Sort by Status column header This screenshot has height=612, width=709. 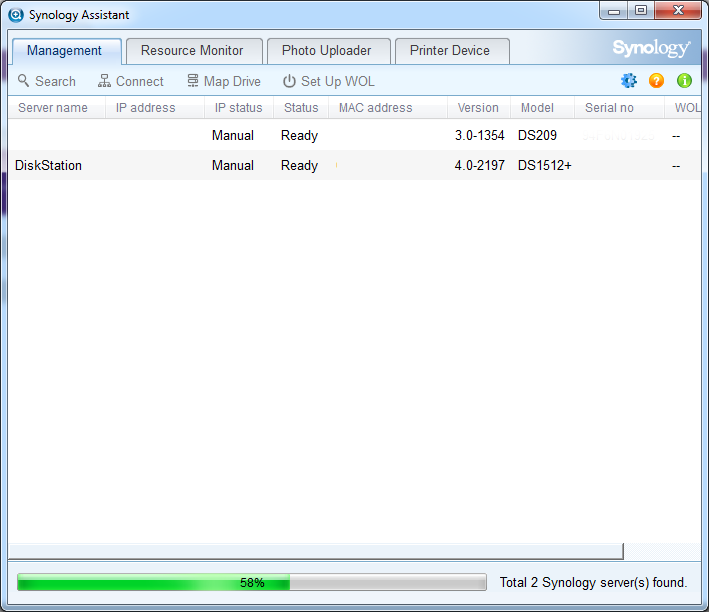(x=301, y=108)
